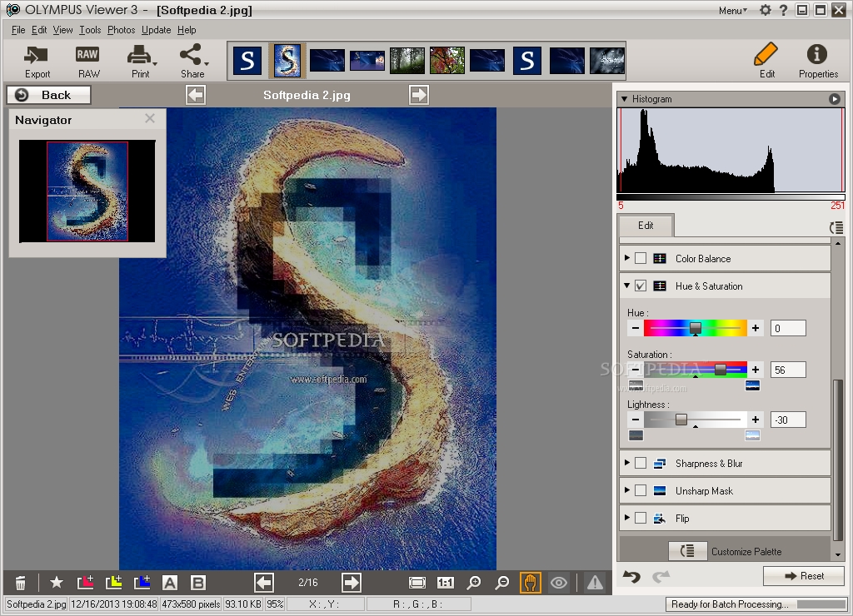Activate the hand pan tool
The height and width of the screenshot is (616, 853).
pyautogui.click(x=531, y=583)
